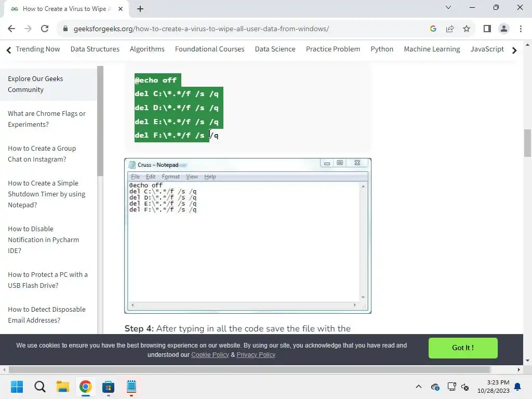This screenshot has width=532, height=399.
Task: Click the Notepad screenshot image
Action: tap(248, 236)
